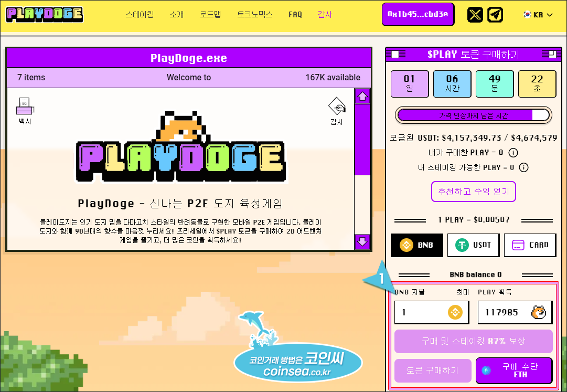Screen dimensions: 567x392
Task: Open the 감사 menu item in header
Action: 325,15
